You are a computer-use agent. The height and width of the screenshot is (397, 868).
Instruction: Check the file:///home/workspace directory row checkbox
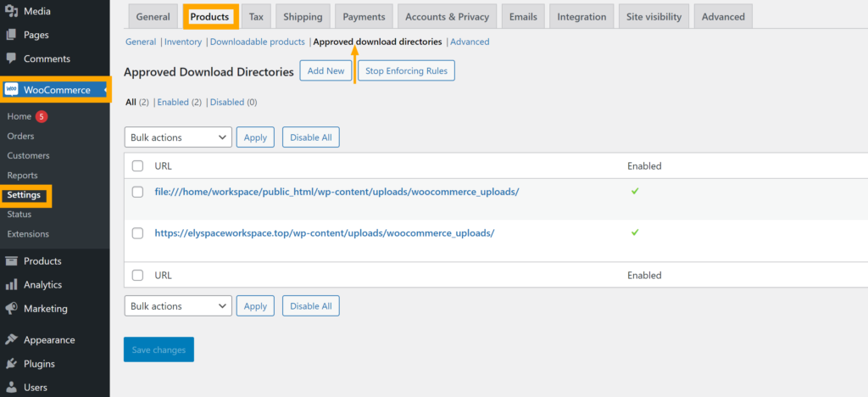coord(138,193)
